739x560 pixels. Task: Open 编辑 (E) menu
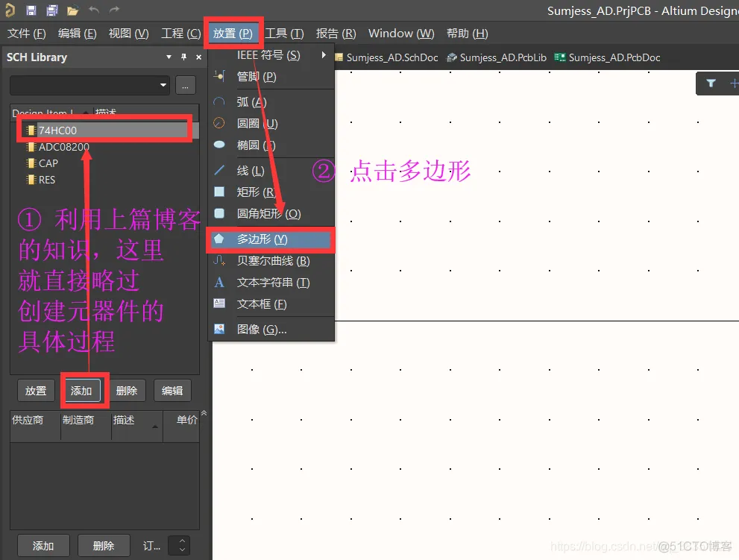pos(78,34)
